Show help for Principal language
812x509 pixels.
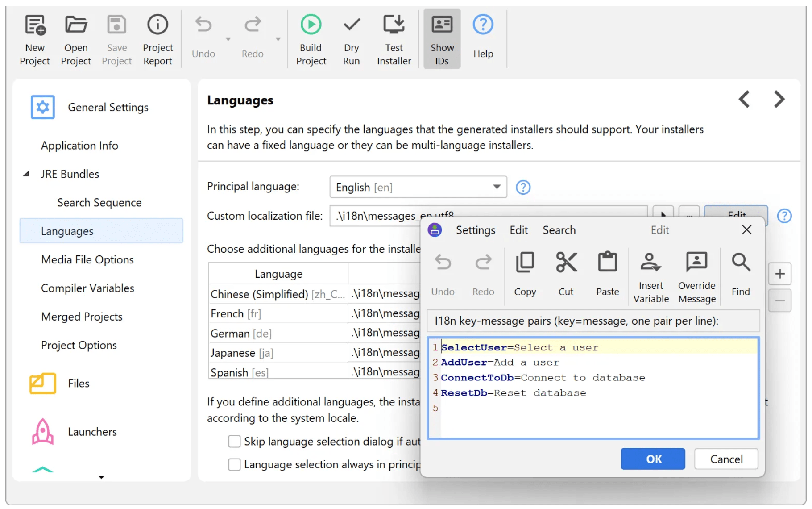[x=523, y=188]
